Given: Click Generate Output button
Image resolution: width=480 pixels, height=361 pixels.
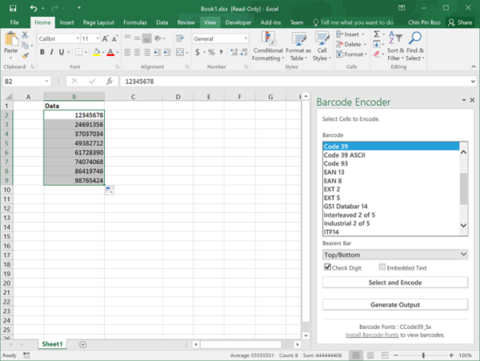Looking at the screenshot, I should [395, 304].
